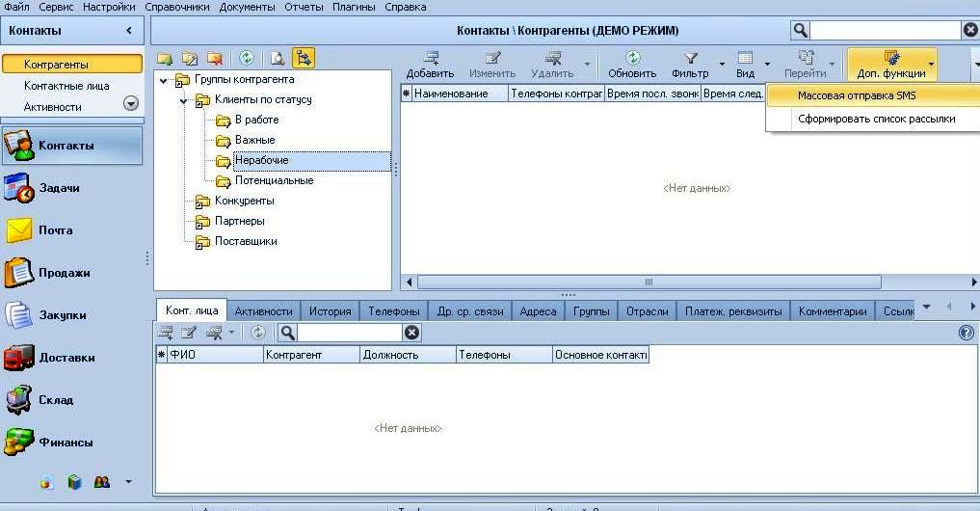Select Контактные лица in the side panel

66,86
